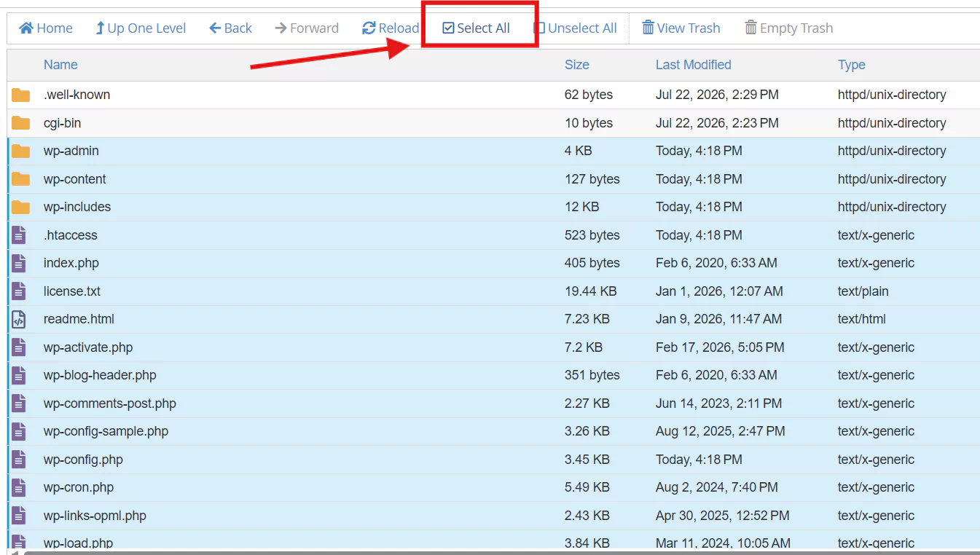Click the readme.html code file icon
The height and width of the screenshot is (555, 980).
pyautogui.click(x=19, y=319)
